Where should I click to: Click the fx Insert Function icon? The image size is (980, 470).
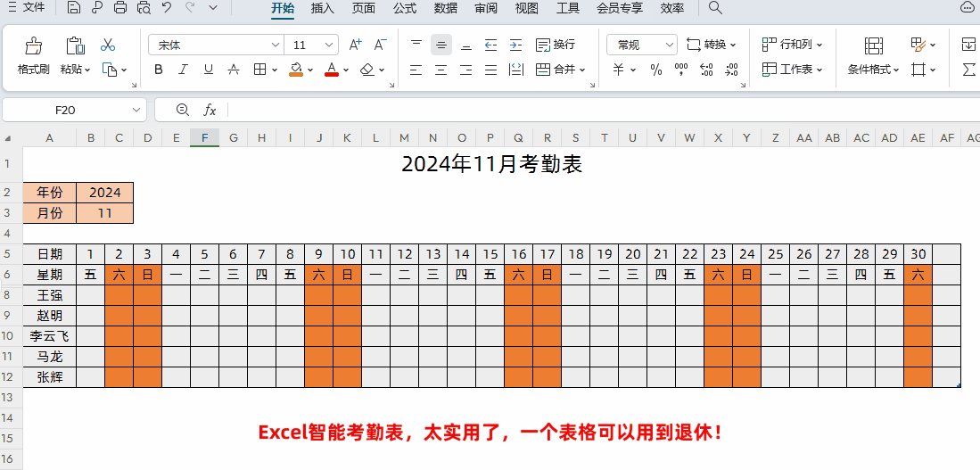click(x=210, y=110)
